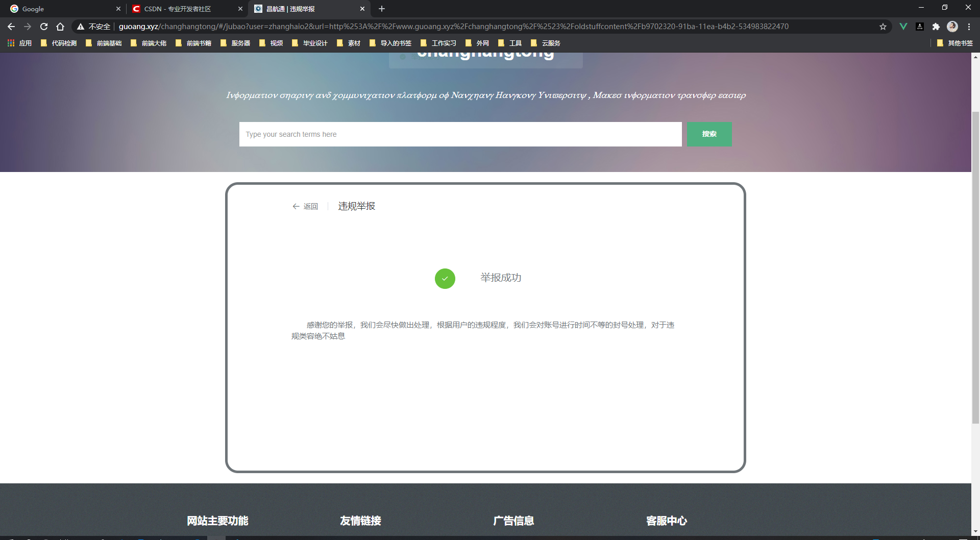Click the 搜索 search button
The image size is (980, 540).
[x=709, y=134]
